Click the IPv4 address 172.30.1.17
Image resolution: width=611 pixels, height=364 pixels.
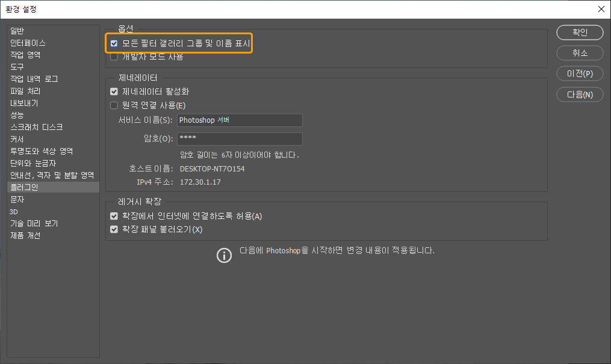200,182
